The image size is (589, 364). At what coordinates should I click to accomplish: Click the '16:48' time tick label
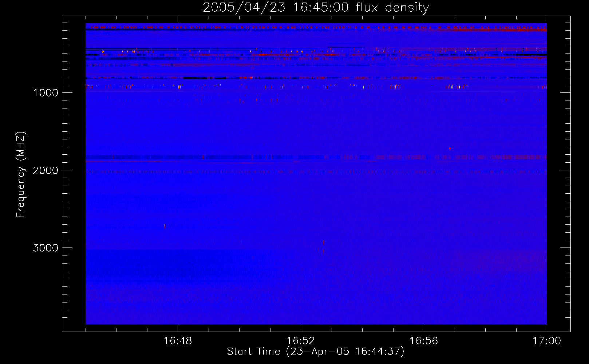[x=178, y=341]
